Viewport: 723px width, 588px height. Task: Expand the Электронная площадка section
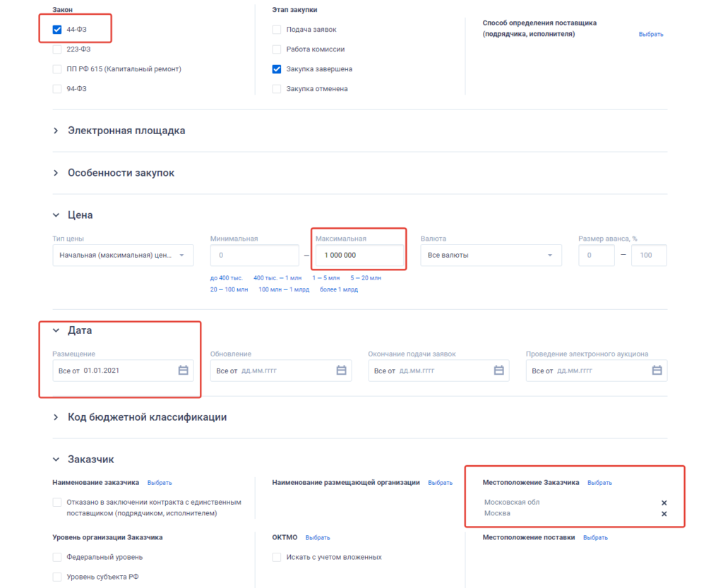tap(126, 131)
